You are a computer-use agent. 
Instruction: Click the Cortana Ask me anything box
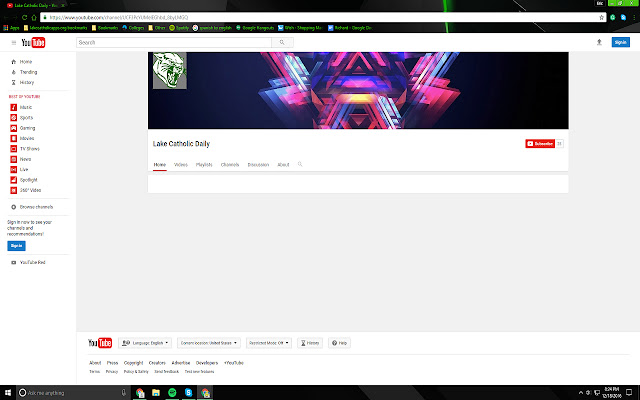[73, 393]
